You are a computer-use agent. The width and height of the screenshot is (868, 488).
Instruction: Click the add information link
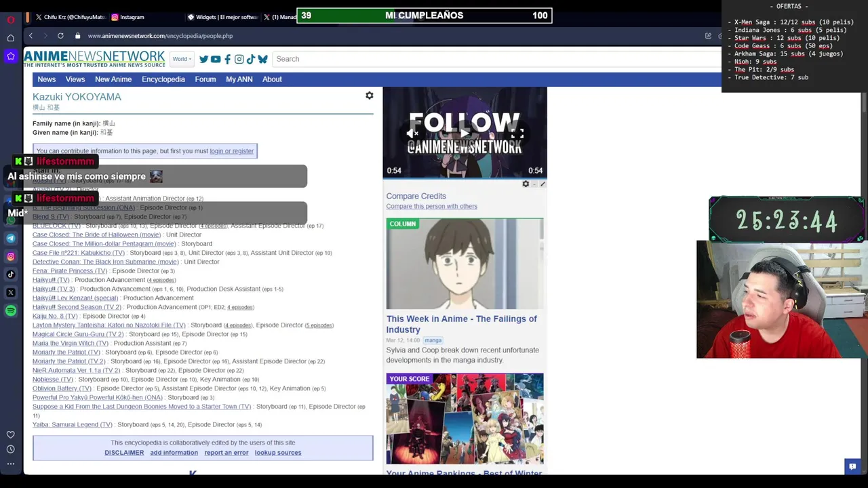(x=174, y=453)
